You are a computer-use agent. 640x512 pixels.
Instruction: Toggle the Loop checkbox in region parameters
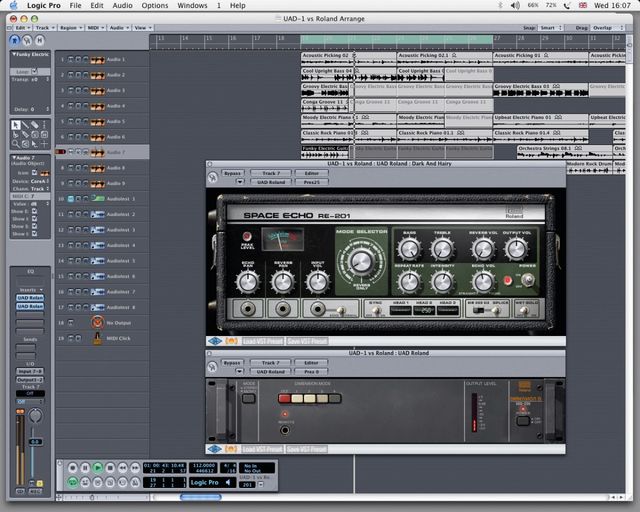34,71
